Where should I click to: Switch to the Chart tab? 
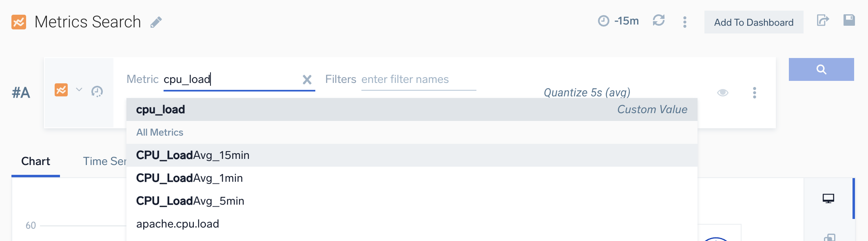coord(35,161)
